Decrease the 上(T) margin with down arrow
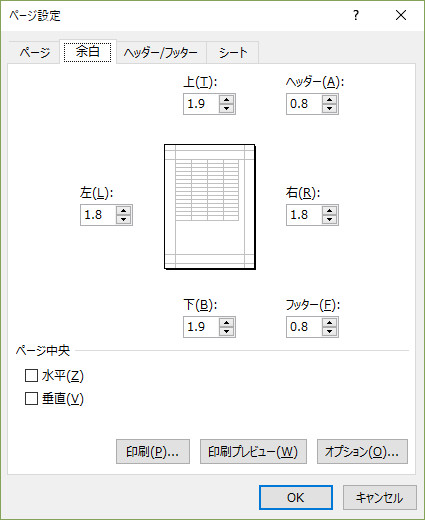The width and height of the screenshot is (425, 520). (x=227, y=108)
